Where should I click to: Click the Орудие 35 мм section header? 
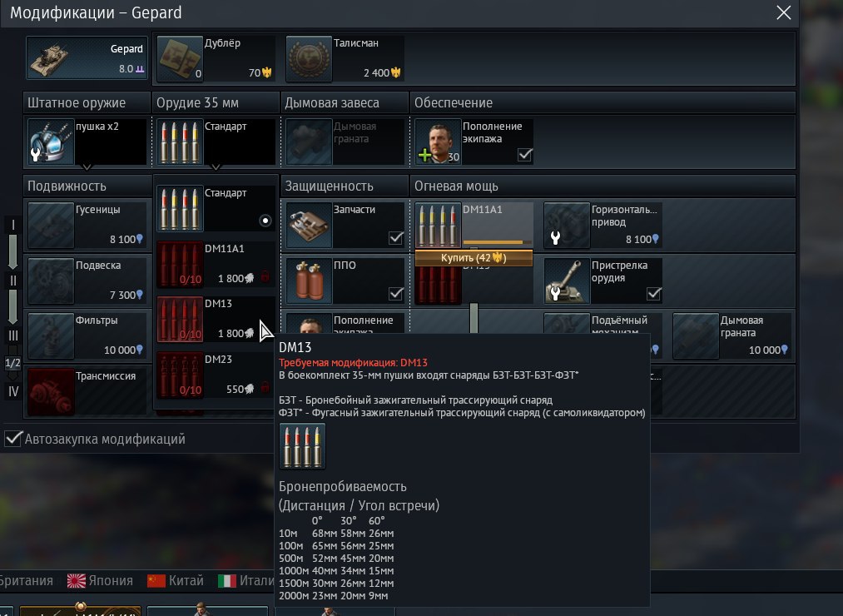point(216,102)
